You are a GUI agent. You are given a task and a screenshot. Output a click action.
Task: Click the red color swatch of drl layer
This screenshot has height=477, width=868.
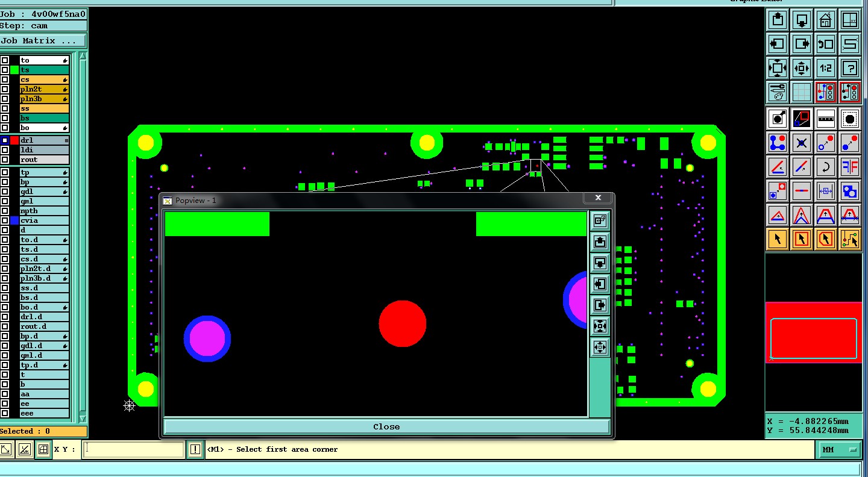click(14, 140)
